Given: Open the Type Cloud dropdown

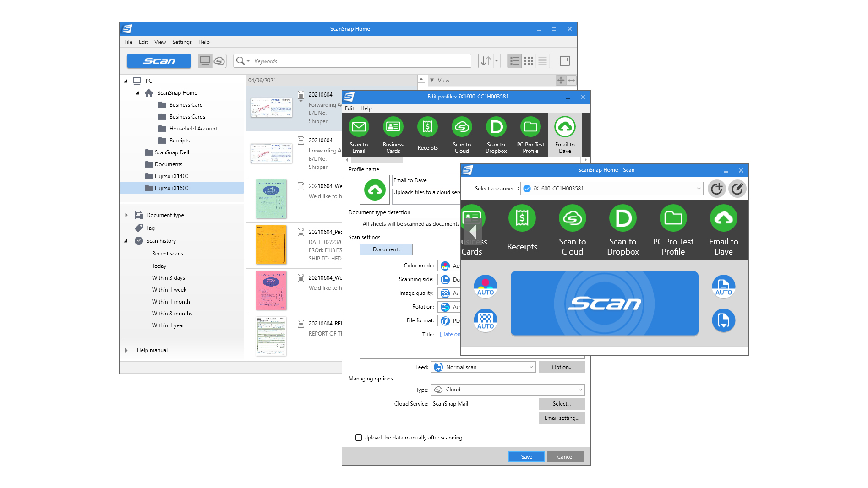Looking at the screenshot, I should coord(508,390).
